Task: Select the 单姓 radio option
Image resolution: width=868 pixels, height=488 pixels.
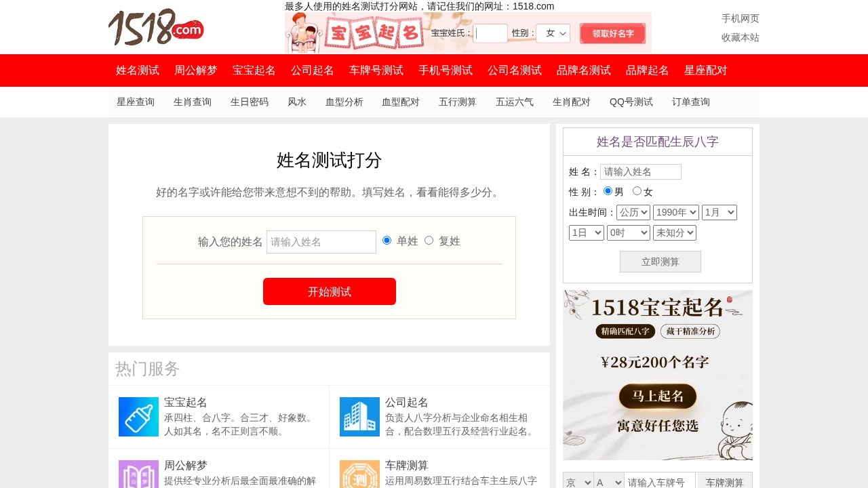Action: [387, 240]
